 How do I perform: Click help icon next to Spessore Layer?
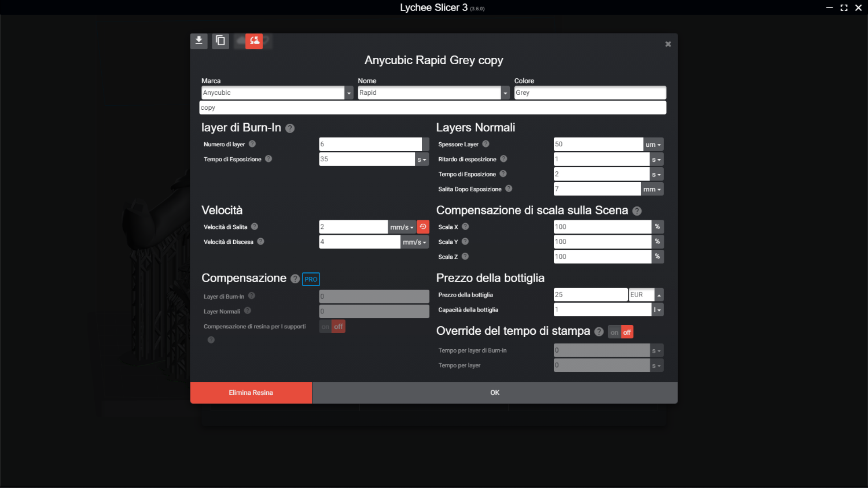(486, 144)
